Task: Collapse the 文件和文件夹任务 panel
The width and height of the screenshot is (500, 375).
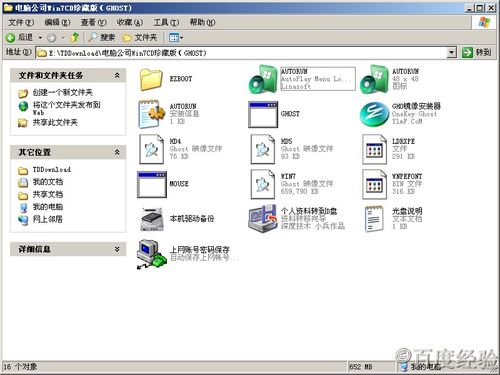Action: (x=117, y=76)
